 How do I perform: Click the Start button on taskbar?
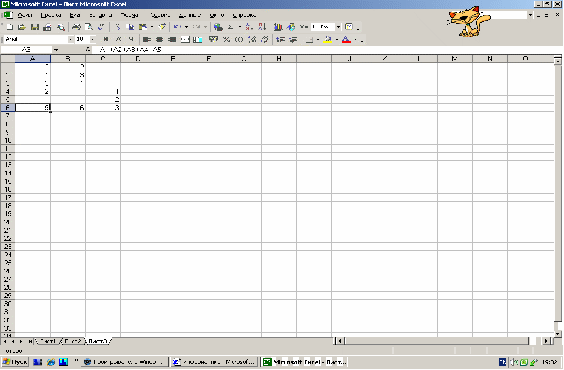(15, 362)
